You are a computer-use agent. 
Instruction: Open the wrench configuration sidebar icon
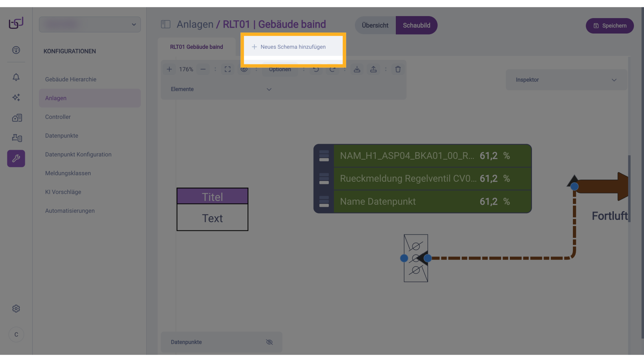pyautogui.click(x=16, y=159)
